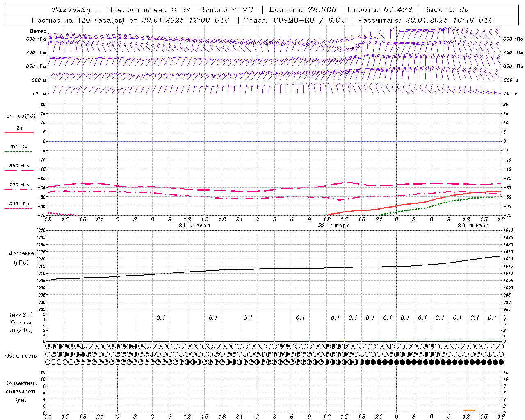The width and height of the screenshot is (525, 420).
Task: Click the (мм/3ч.) precipitation unit label
Action: coord(21,315)
